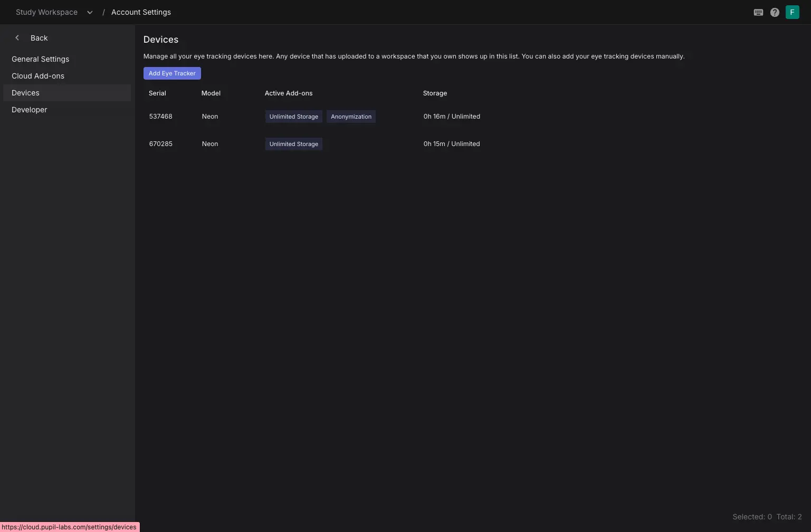
Task: Open the user avatar F menu
Action: [x=792, y=12]
